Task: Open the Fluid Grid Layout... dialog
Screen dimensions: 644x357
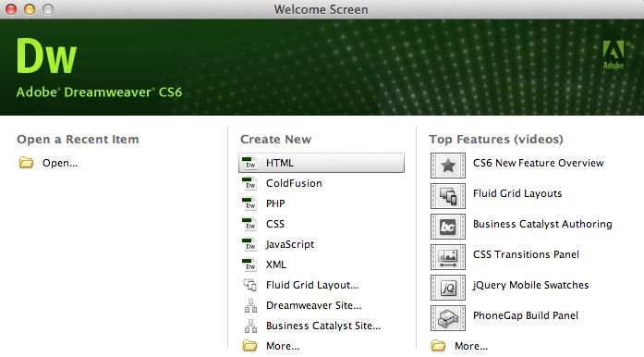Action: [x=312, y=285]
